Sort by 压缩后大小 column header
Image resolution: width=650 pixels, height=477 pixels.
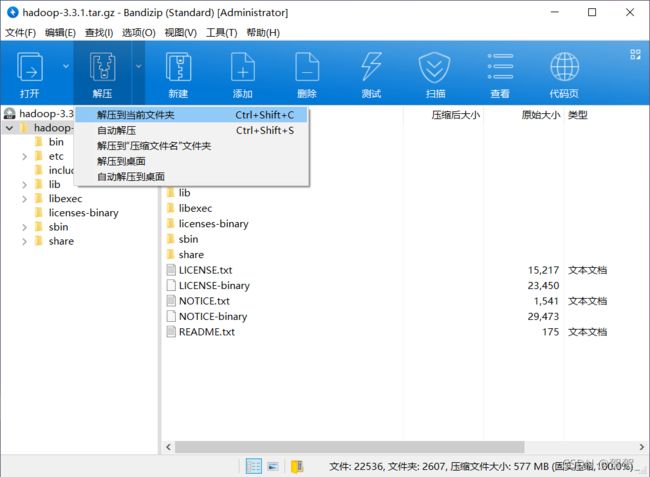[x=456, y=115]
